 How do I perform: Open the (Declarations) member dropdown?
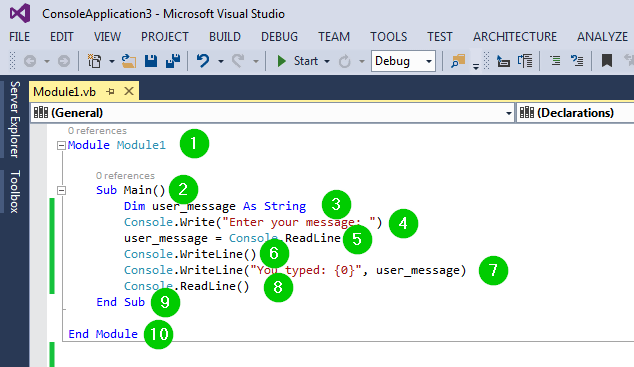pos(575,113)
